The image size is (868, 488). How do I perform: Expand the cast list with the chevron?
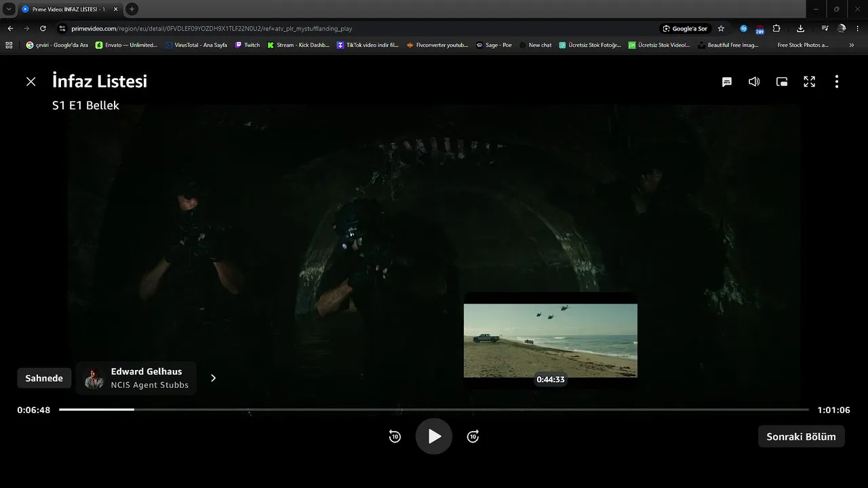pyautogui.click(x=213, y=378)
